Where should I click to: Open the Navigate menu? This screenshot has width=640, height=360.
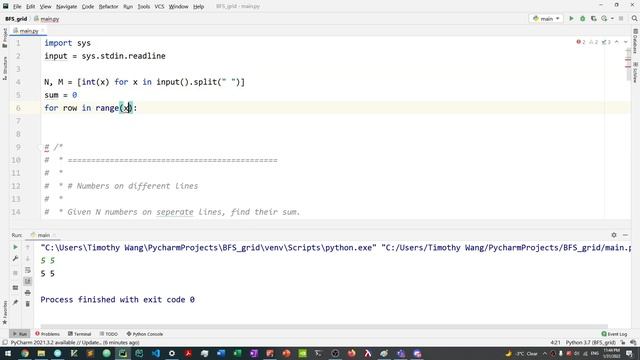(66, 7)
